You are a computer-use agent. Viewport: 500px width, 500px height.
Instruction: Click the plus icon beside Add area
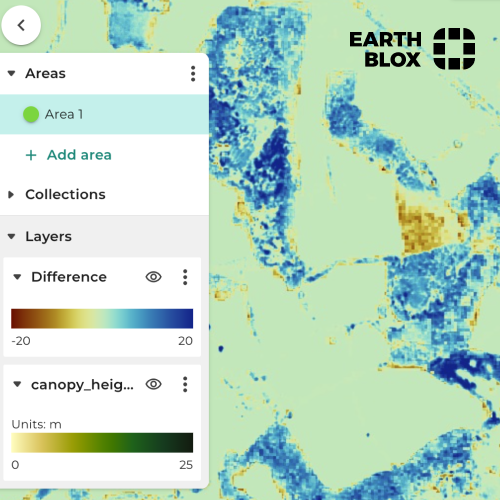tap(31, 155)
